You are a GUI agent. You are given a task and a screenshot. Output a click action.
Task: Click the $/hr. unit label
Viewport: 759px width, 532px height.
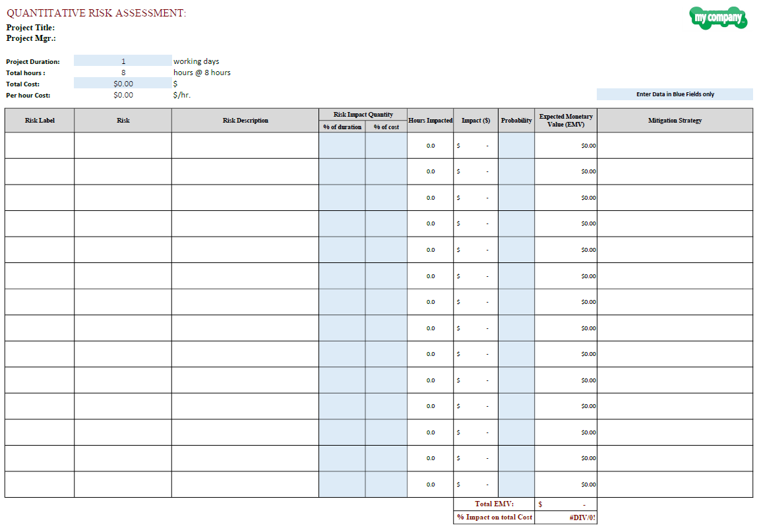click(182, 95)
